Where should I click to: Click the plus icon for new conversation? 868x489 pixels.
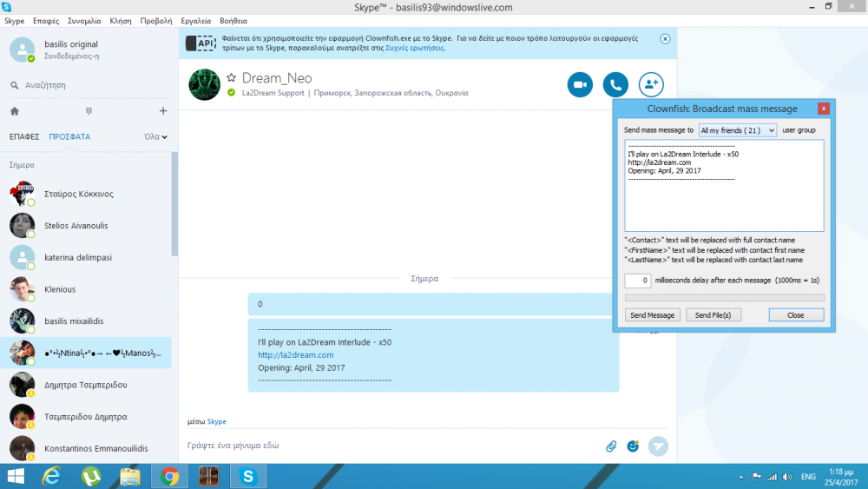pos(162,111)
